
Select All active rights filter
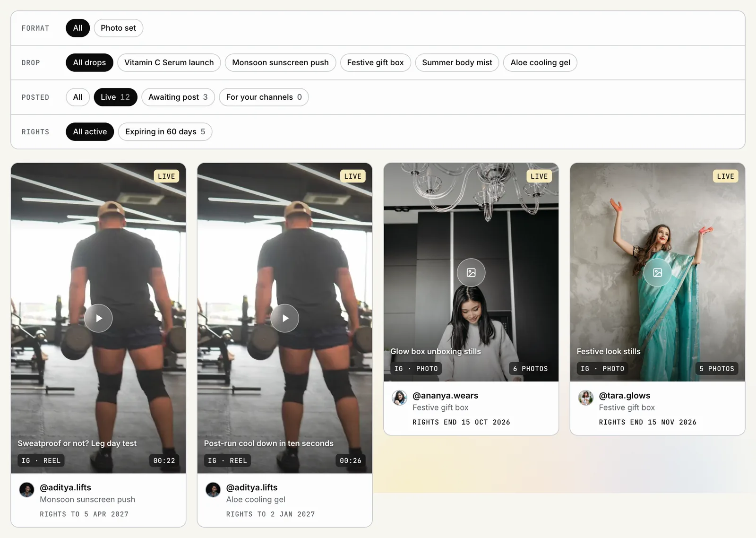click(x=90, y=131)
